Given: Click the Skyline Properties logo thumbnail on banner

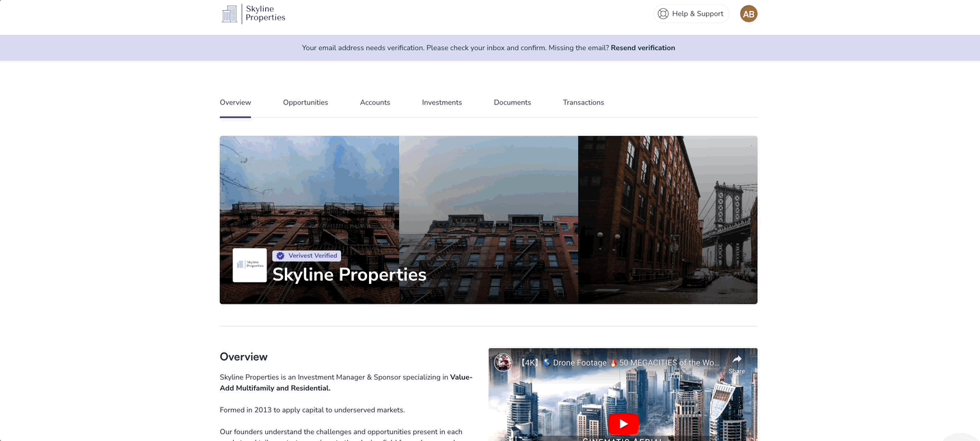Looking at the screenshot, I should point(249,265).
